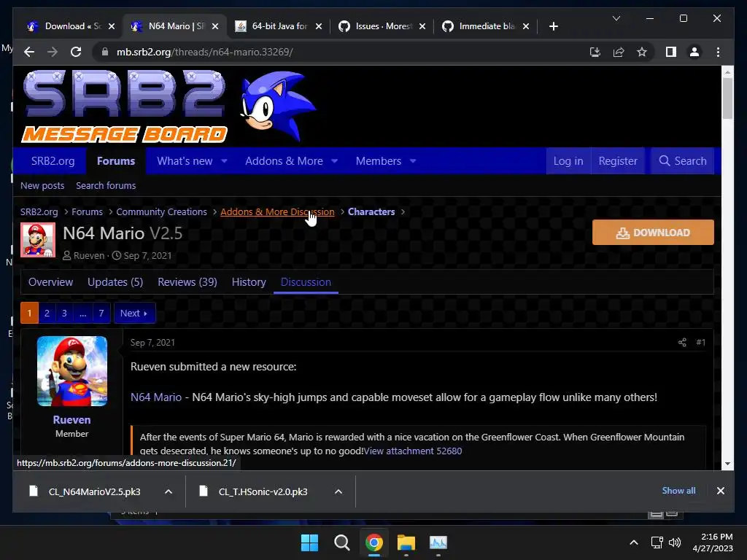Close the 'Download « S' tab

point(112,26)
